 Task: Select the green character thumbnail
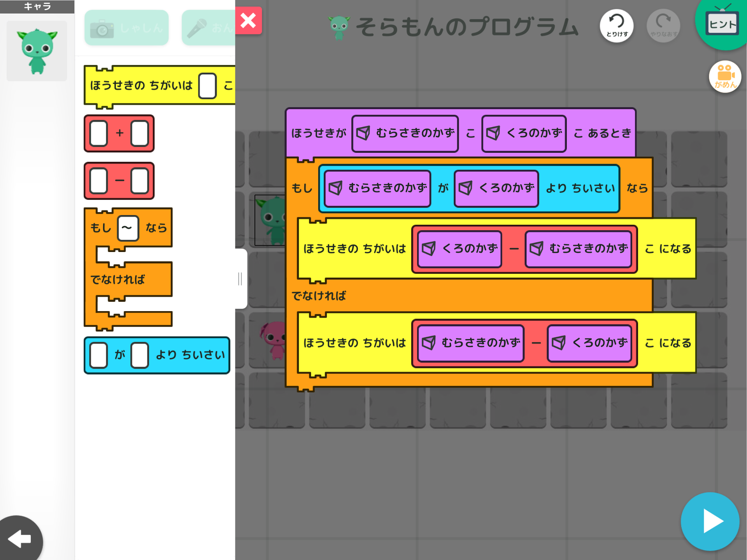click(x=37, y=51)
